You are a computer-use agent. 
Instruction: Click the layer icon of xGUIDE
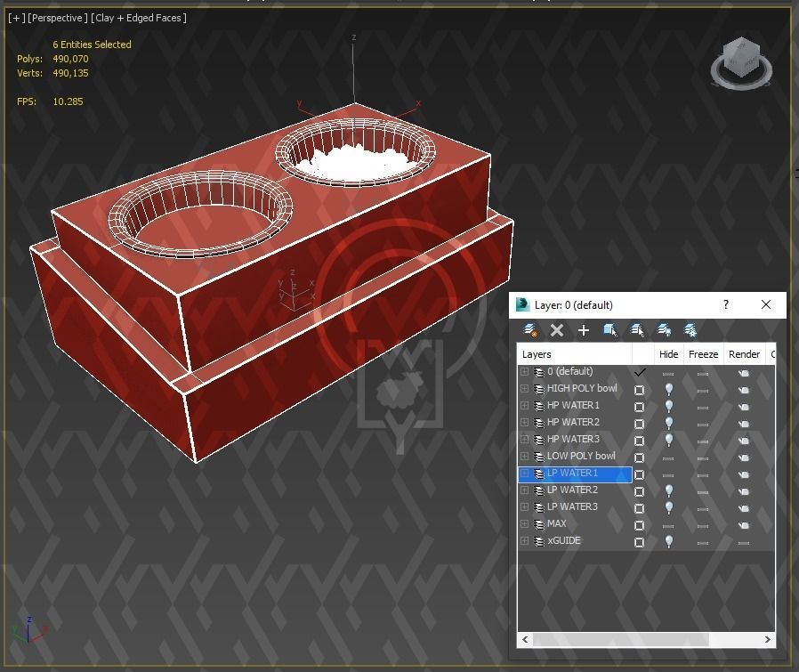pos(538,541)
